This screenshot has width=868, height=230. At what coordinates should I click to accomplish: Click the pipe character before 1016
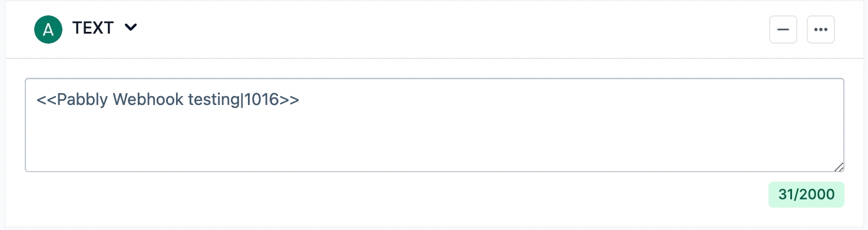tap(243, 100)
